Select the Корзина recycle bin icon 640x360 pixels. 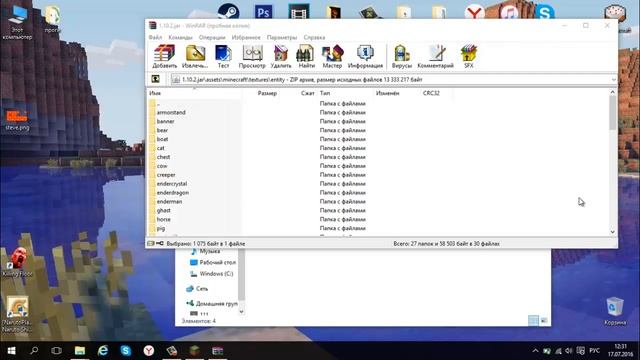click(615, 311)
